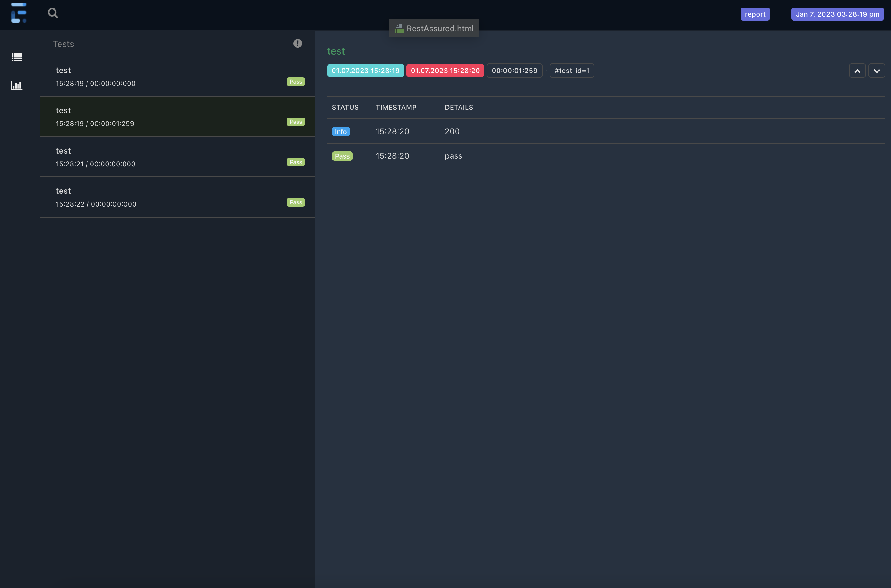Screen dimensions: 891x588
Task: Click the Tests panel header
Action: point(63,44)
